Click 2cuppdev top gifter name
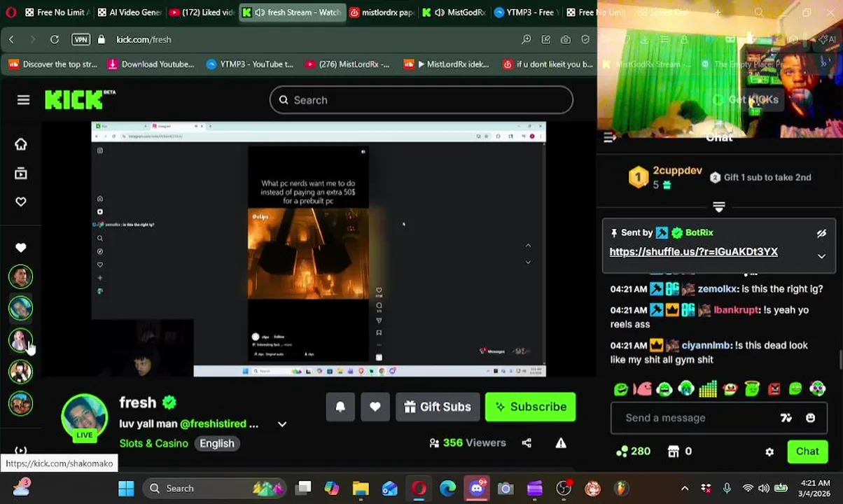The image size is (843, 504). coord(677,171)
